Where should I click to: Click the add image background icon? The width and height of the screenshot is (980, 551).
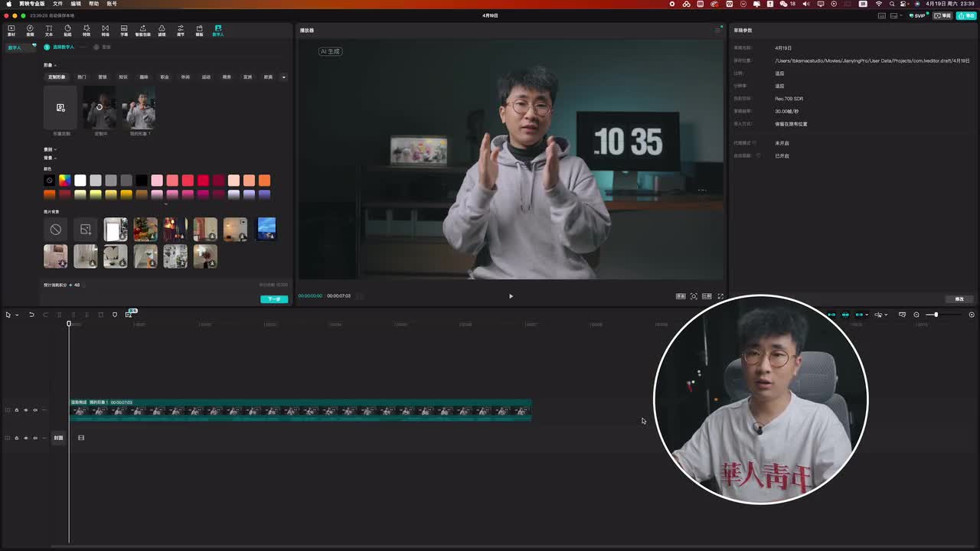(85, 230)
